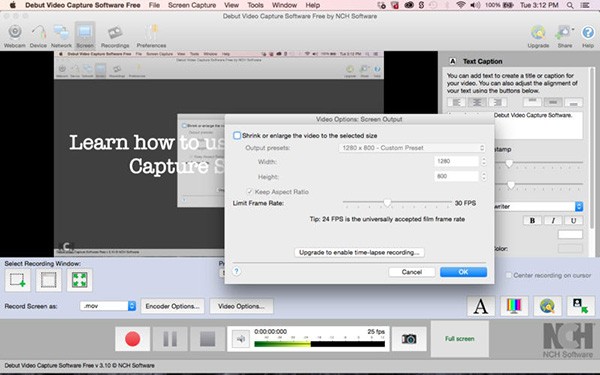Position caption at middle
Image resolution: width=600 pixels, height=375 pixels.
[553, 102]
